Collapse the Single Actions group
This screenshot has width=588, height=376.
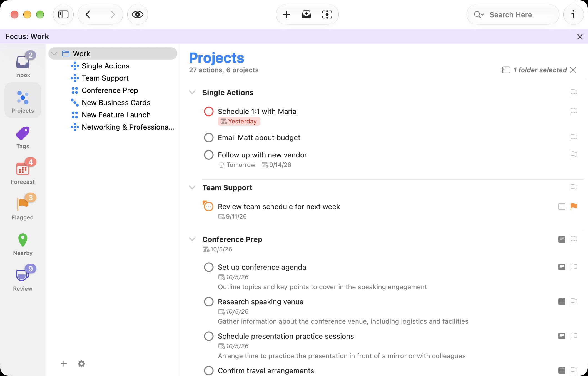(192, 92)
